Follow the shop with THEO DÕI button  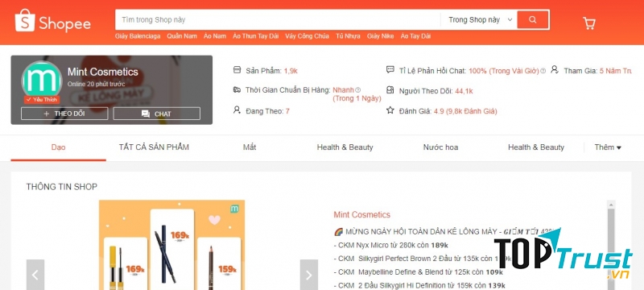click(x=64, y=114)
